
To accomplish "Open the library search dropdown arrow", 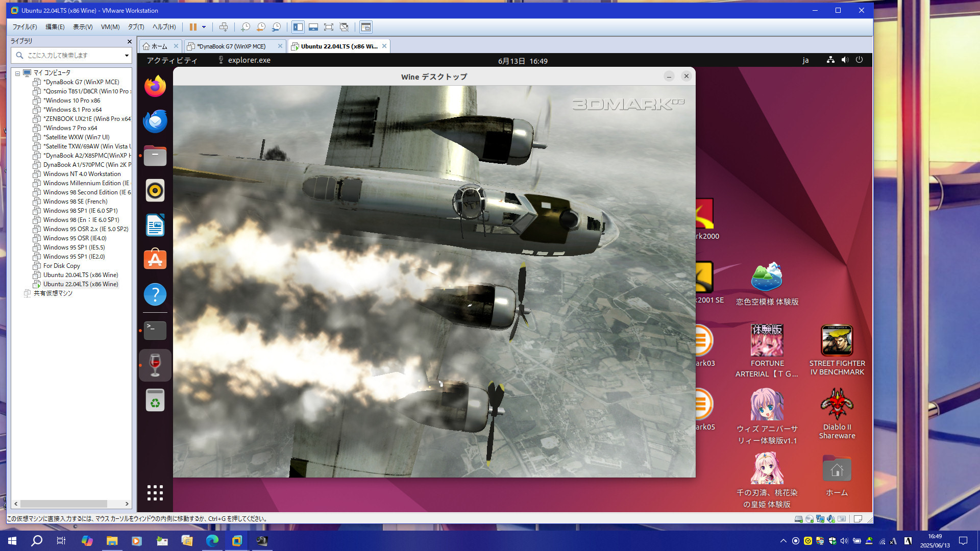I will click(127, 55).
